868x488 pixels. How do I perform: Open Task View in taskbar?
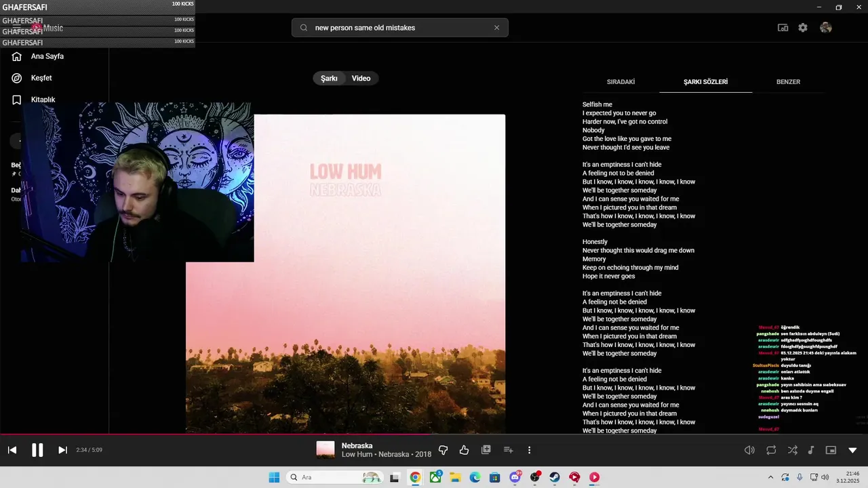point(395,477)
